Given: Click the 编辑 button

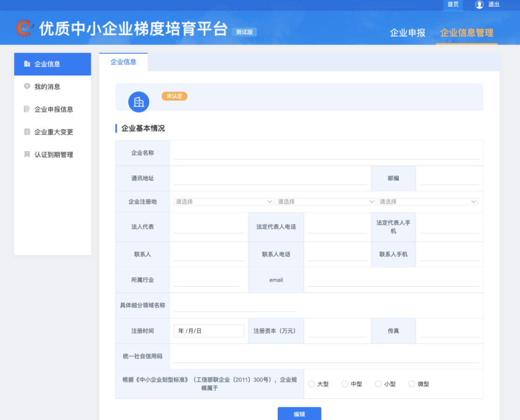Looking at the screenshot, I should (x=299, y=414).
